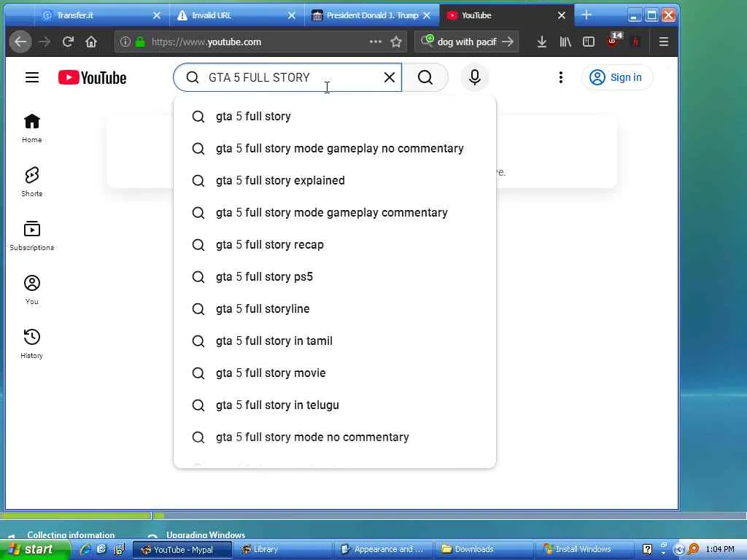Open page actions three-dot menu in address bar
747x560 pixels.
tap(376, 42)
